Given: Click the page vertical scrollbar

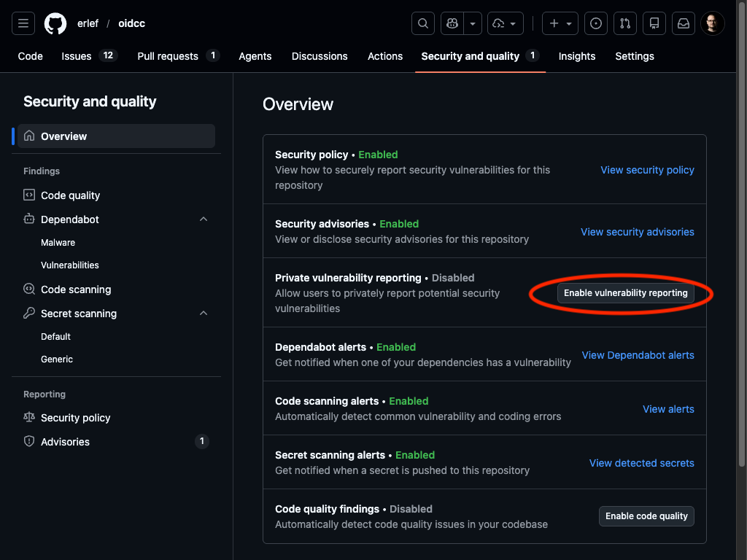Looking at the screenshot, I should (x=741, y=233).
